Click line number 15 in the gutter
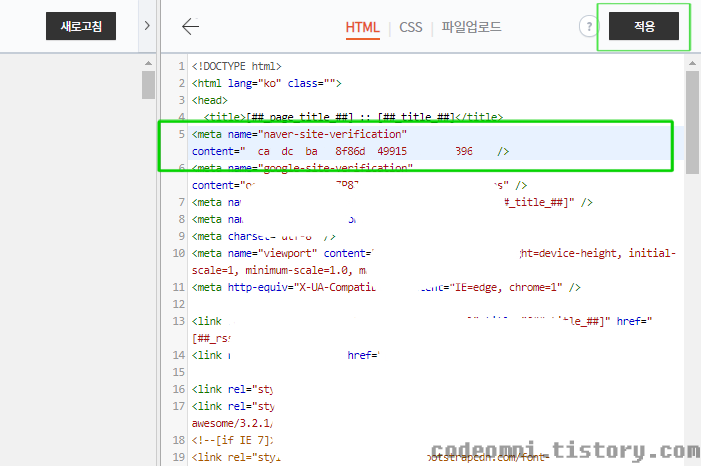The width and height of the screenshot is (701, 466). click(x=178, y=372)
